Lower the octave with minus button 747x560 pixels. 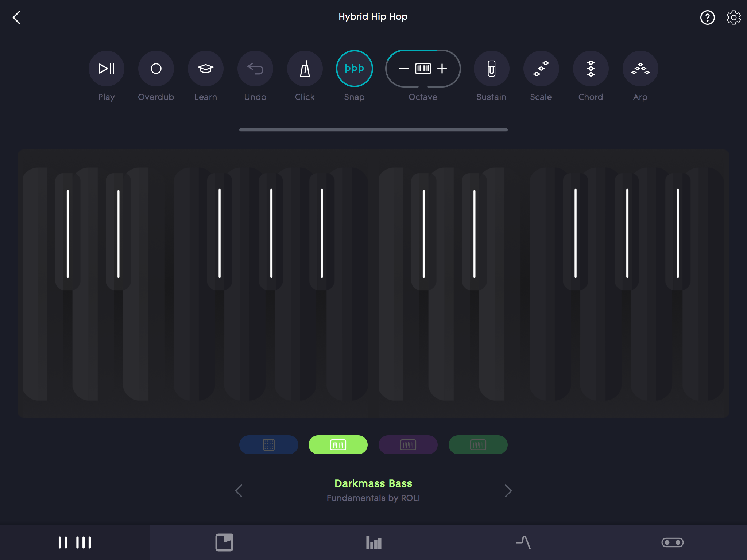(x=404, y=69)
